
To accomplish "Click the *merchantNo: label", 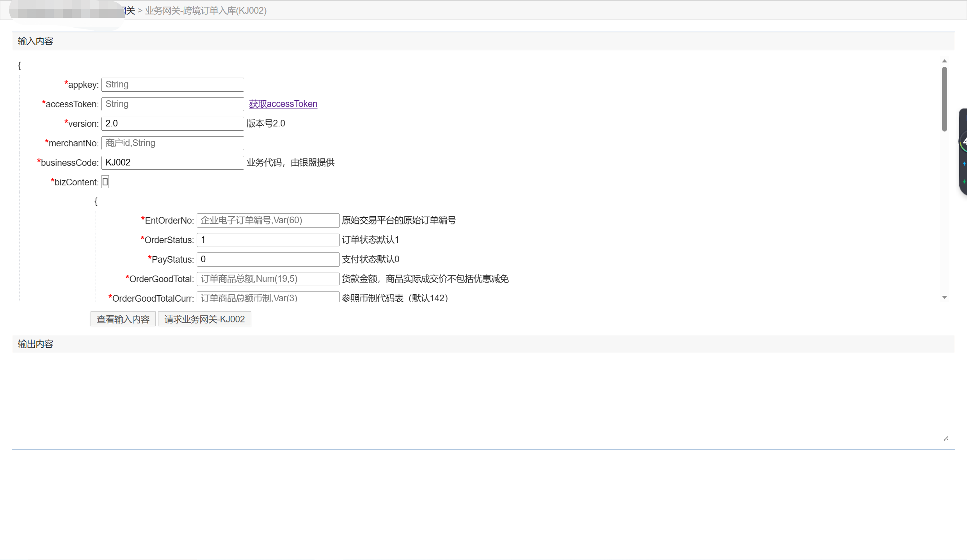I will point(72,143).
